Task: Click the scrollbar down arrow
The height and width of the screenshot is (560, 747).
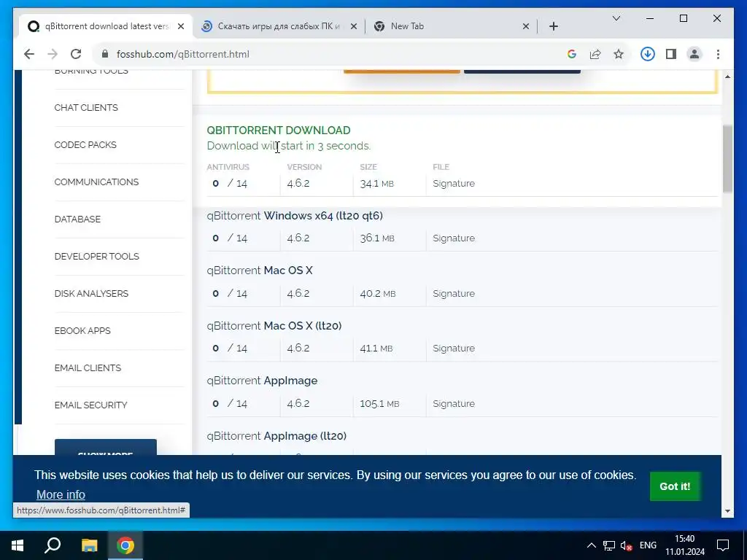Action: tap(727, 511)
